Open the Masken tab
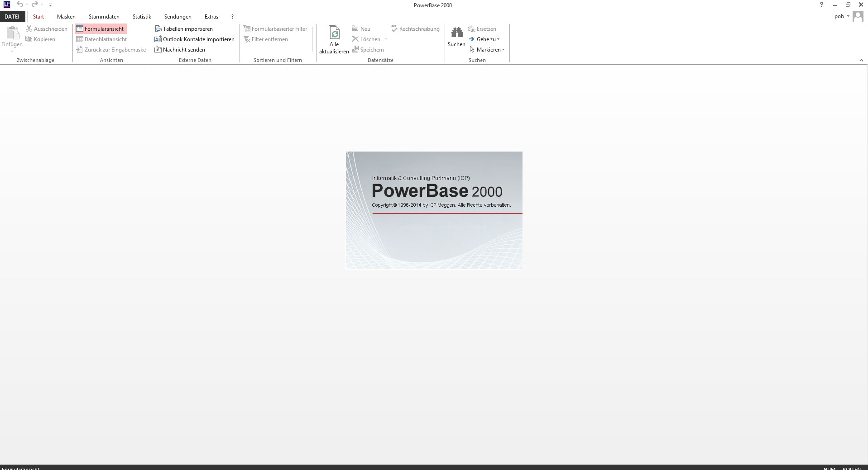The width and height of the screenshot is (868, 470). [66, 17]
